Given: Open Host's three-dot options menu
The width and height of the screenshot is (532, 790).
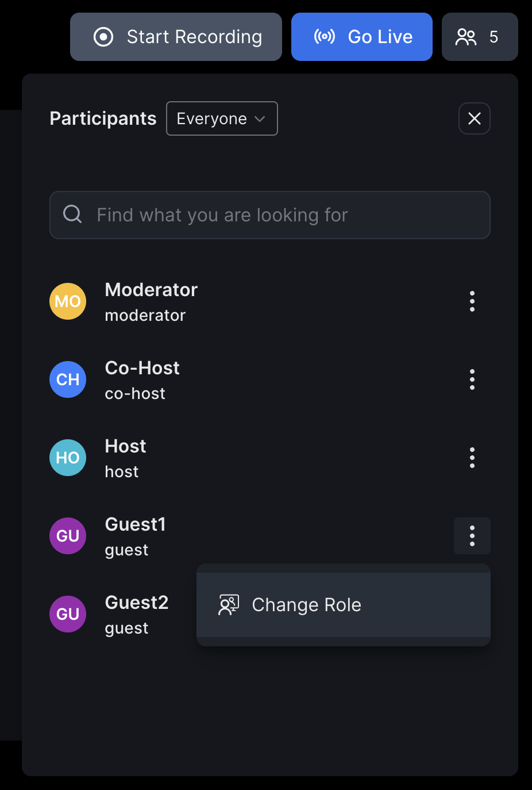Looking at the screenshot, I should 472,458.
